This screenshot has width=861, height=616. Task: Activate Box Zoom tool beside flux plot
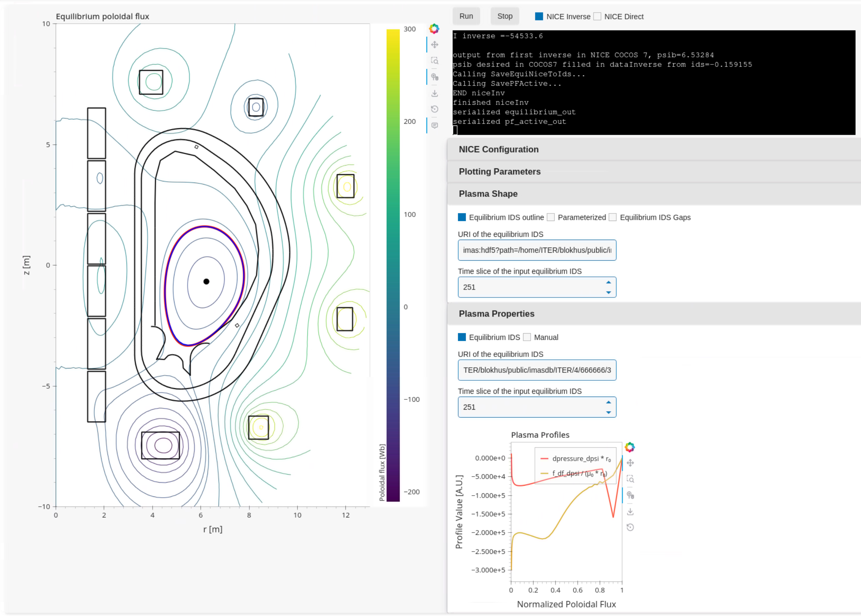pos(435,61)
